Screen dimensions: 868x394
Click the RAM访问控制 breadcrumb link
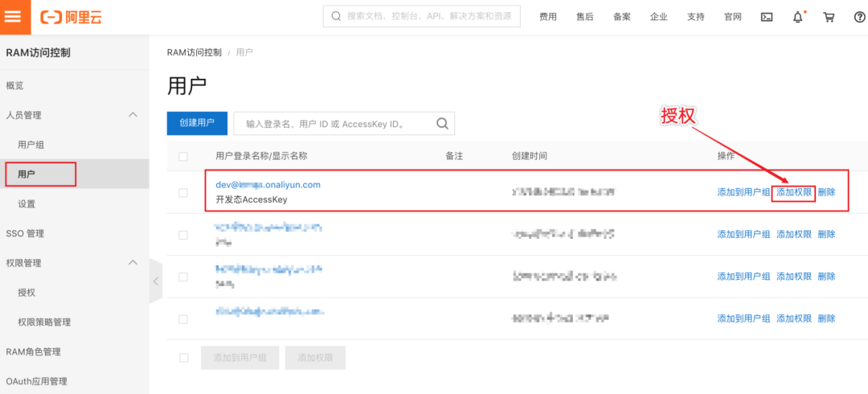click(x=194, y=52)
